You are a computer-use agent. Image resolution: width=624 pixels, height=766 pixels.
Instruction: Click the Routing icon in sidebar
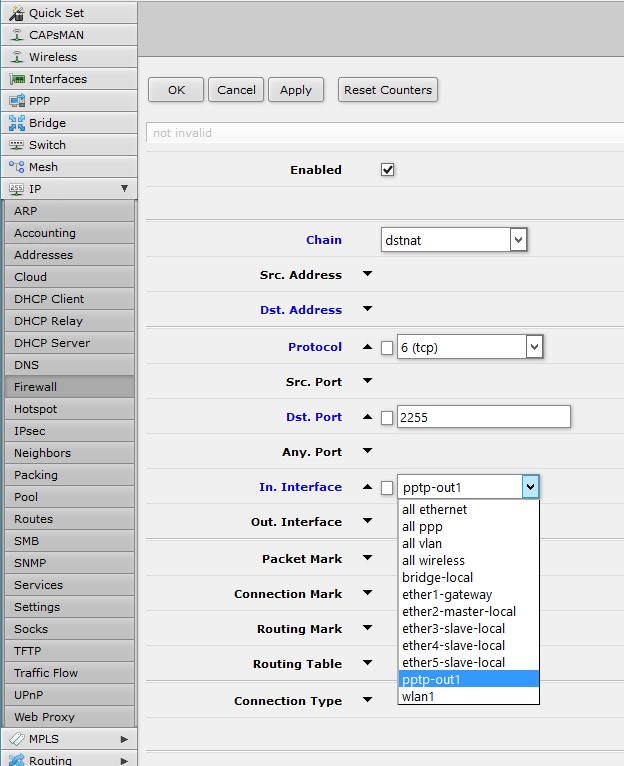pos(17,760)
